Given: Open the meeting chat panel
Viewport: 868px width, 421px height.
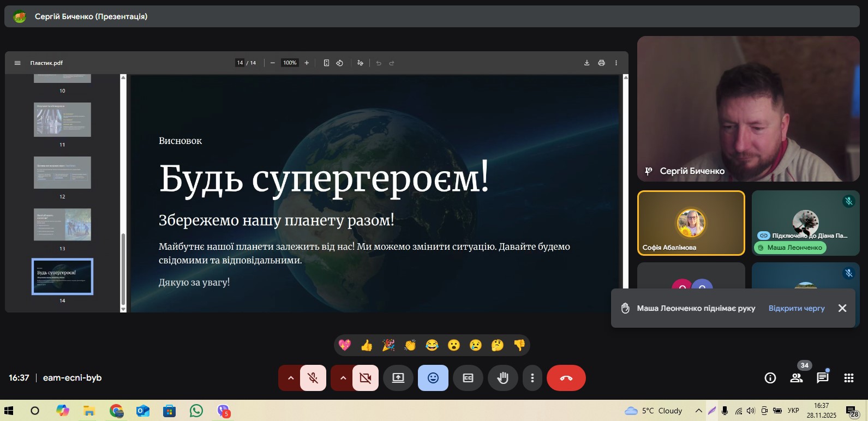Looking at the screenshot, I should tap(822, 378).
